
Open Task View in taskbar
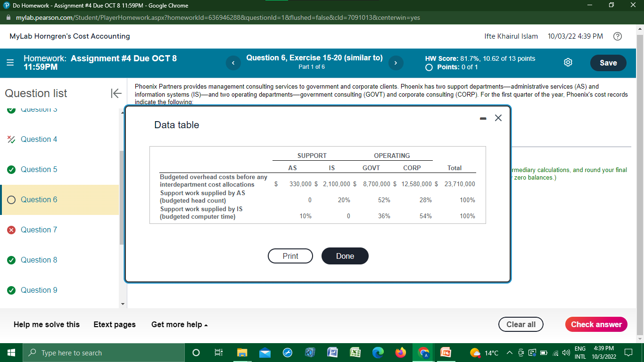click(x=219, y=353)
